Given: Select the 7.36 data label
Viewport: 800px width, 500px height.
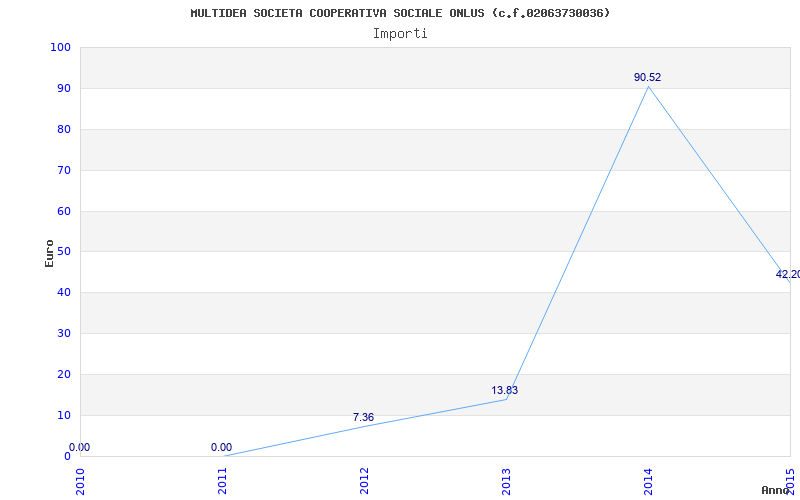Looking at the screenshot, I should (x=363, y=417).
